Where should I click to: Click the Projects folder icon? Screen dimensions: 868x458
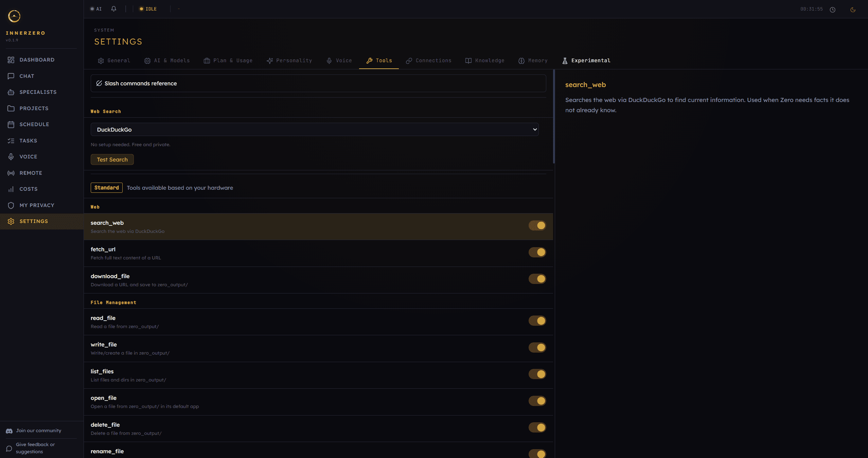point(11,108)
